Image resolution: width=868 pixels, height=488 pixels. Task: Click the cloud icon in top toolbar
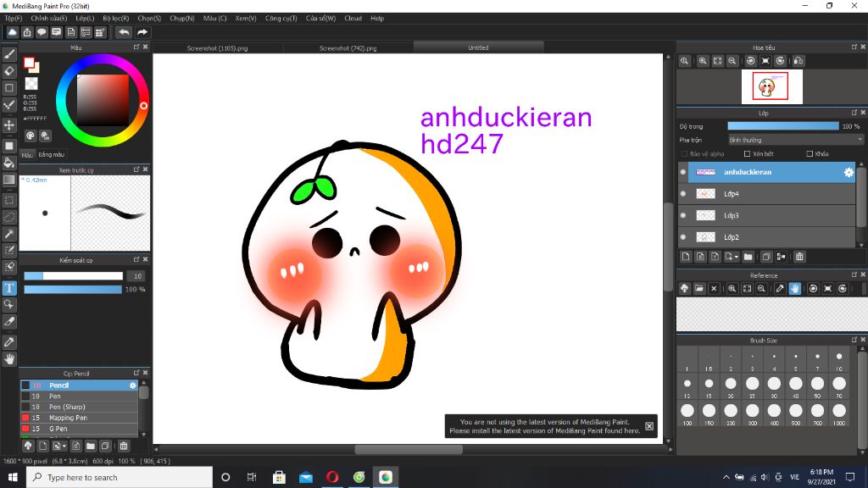pos(12,32)
